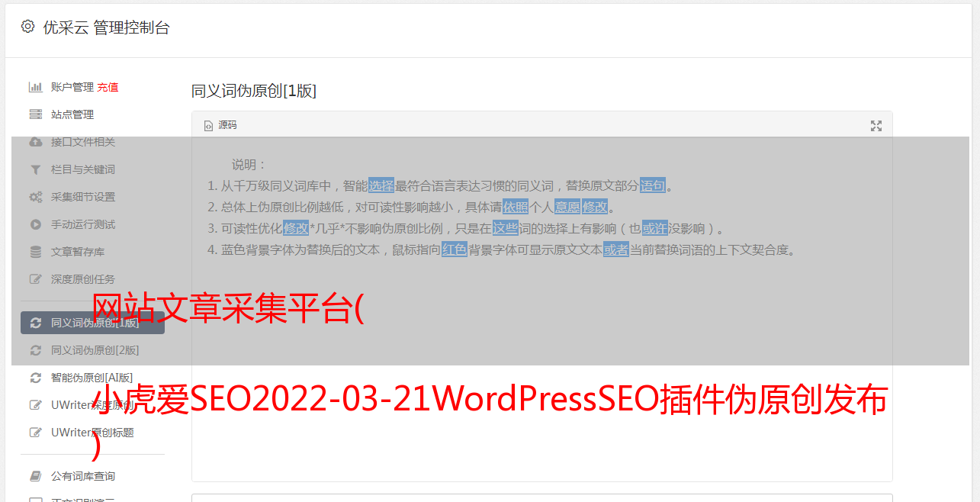
Task: Click highlighted word 红色 in editor text
Action: (x=455, y=249)
